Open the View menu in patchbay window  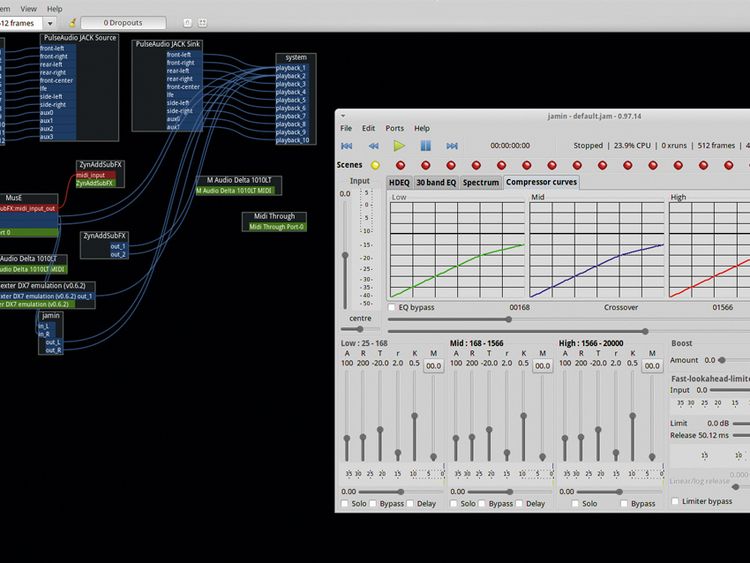pos(28,9)
